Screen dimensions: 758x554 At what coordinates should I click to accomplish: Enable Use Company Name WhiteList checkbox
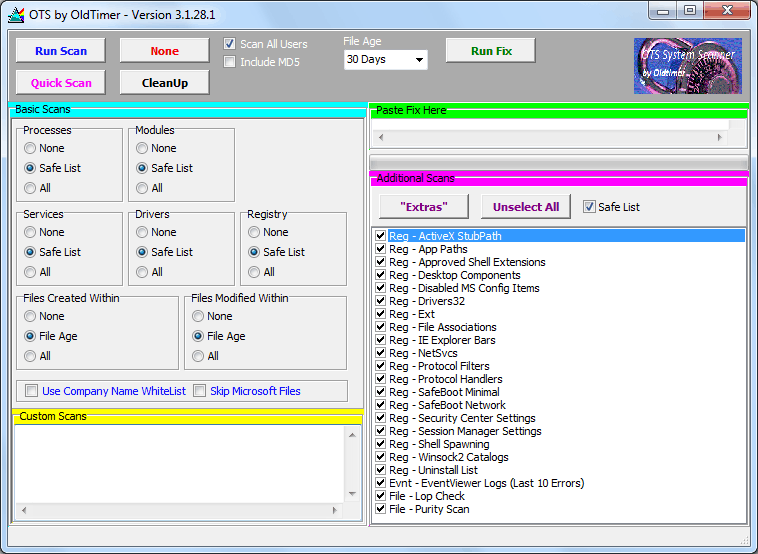coord(31,391)
